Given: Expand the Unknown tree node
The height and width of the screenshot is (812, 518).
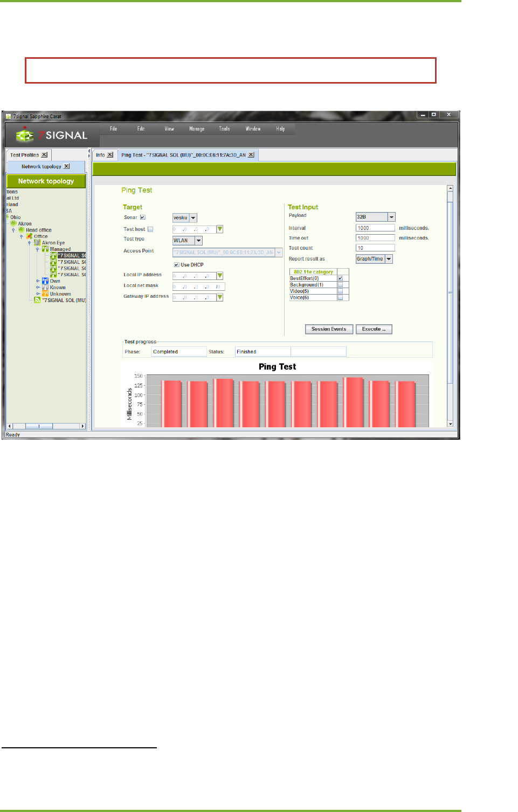Looking at the screenshot, I should [x=38, y=294].
